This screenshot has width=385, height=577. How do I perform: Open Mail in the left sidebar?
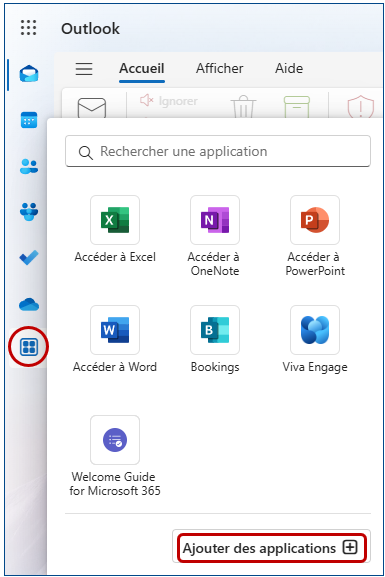29,73
